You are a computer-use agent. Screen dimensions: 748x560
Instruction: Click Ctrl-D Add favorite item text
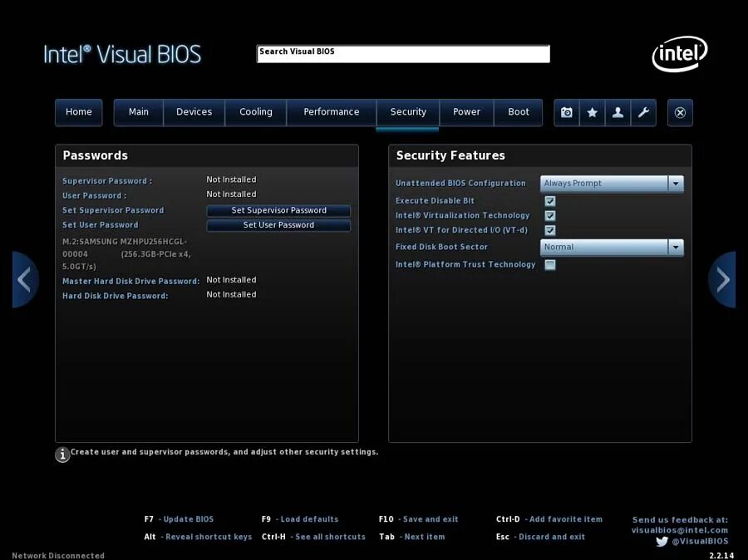[549, 519]
